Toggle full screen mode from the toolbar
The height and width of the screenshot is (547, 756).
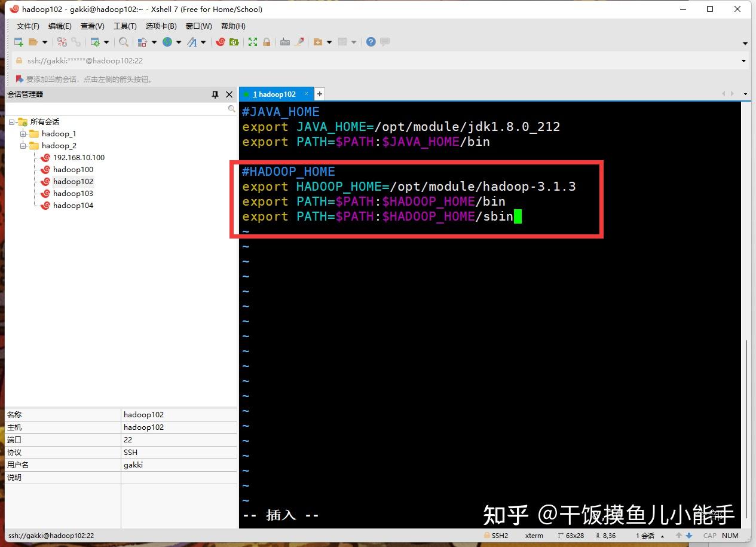click(x=253, y=42)
